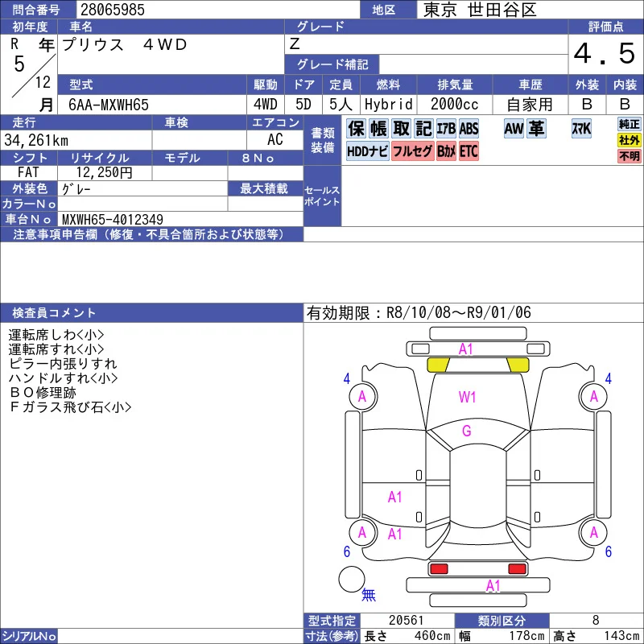Click the width value 178cm

point(527,636)
